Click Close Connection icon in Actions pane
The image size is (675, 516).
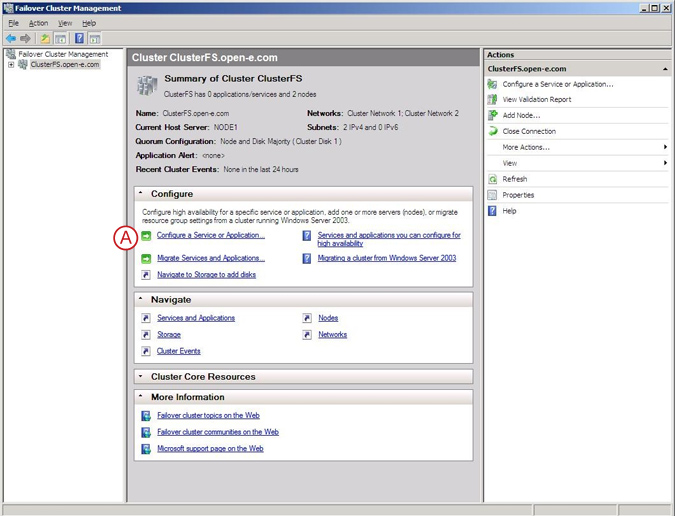click(x=492, y=131)
